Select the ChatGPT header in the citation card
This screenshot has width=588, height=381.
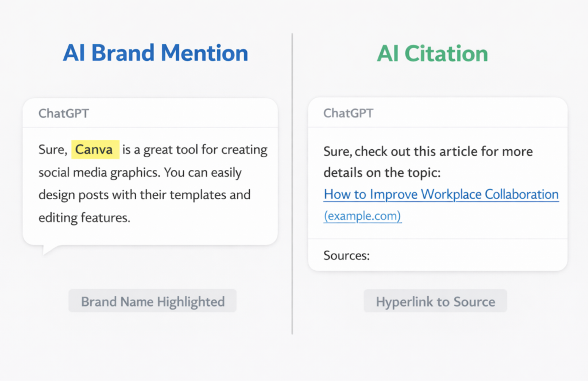click(349, 113)
